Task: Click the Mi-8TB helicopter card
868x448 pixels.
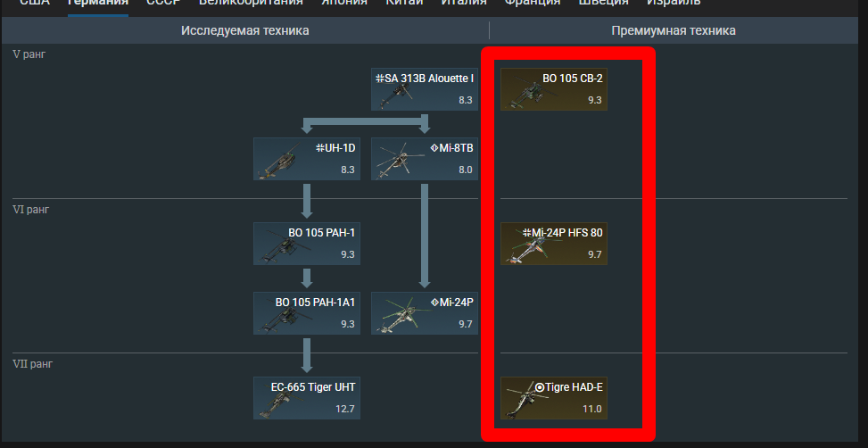Action: tap(424, 159)
